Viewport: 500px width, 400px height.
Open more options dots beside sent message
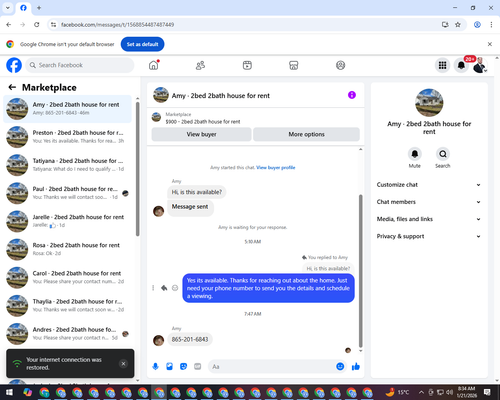click(x=153, y=288)
